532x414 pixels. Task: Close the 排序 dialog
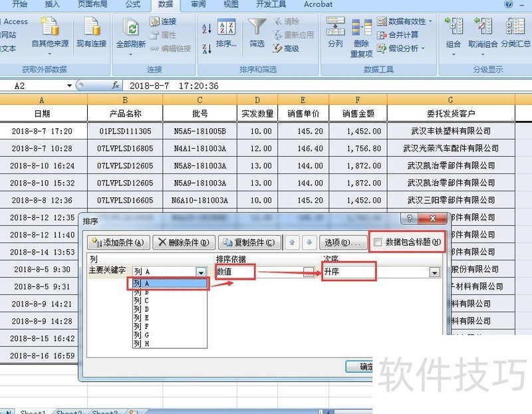[433, 219]
